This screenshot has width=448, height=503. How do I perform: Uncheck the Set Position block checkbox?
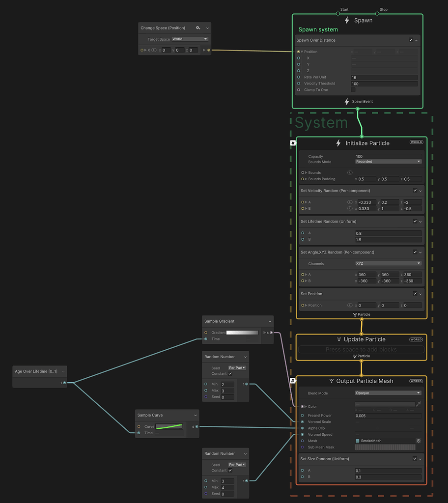coord(415,294)
